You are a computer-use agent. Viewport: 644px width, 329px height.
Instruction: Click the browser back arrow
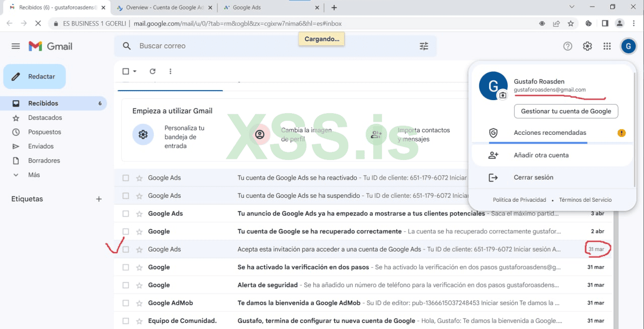pos(10,23)
